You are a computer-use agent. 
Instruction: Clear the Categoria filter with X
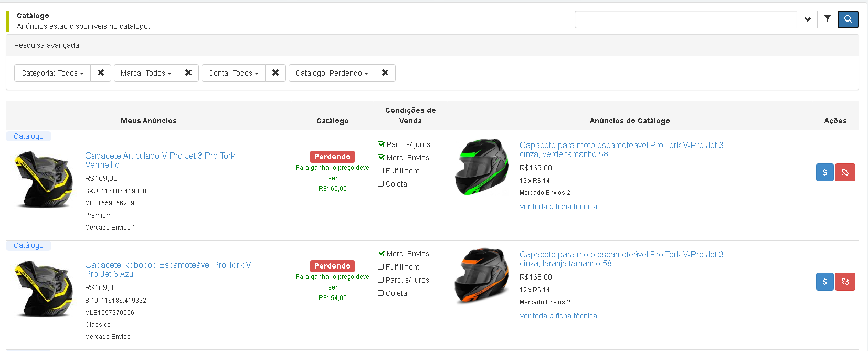click(x=101, y=73)
